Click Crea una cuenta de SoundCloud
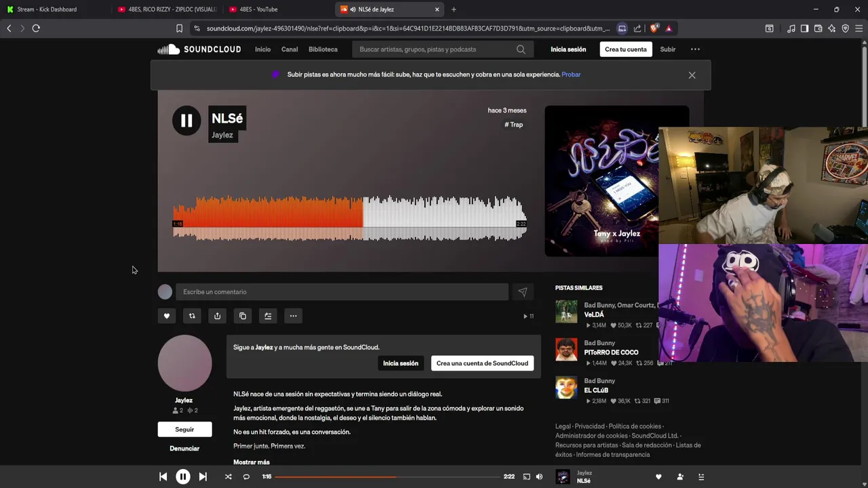This screenshot has height=488, width=868. pyautogui.click(x=482, y=363)
